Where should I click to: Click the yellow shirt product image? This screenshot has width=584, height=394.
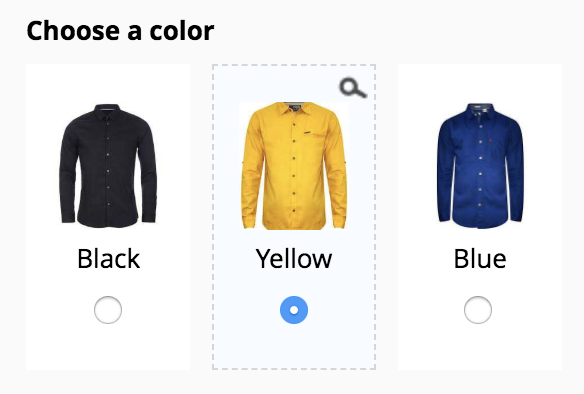(294, 166)
